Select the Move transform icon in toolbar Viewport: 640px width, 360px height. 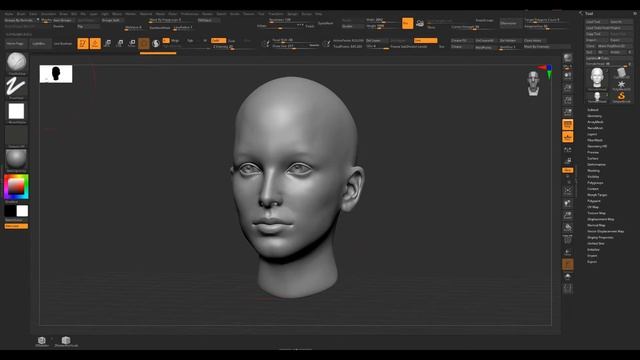tap(108, 43)
